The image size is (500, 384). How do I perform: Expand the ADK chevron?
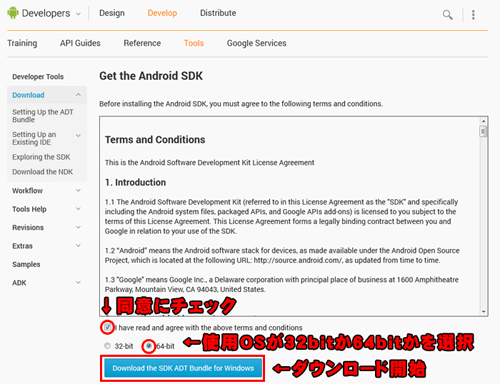pos(78,282)
